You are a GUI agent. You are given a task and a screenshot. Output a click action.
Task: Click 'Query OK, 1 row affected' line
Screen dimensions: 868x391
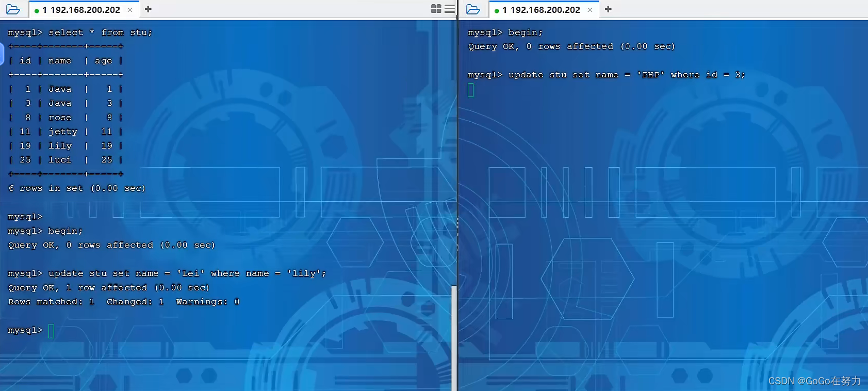click(x=109, y=288)
